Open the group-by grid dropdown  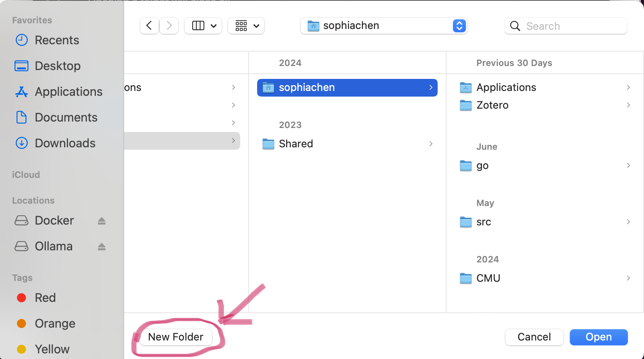(246, 26)
